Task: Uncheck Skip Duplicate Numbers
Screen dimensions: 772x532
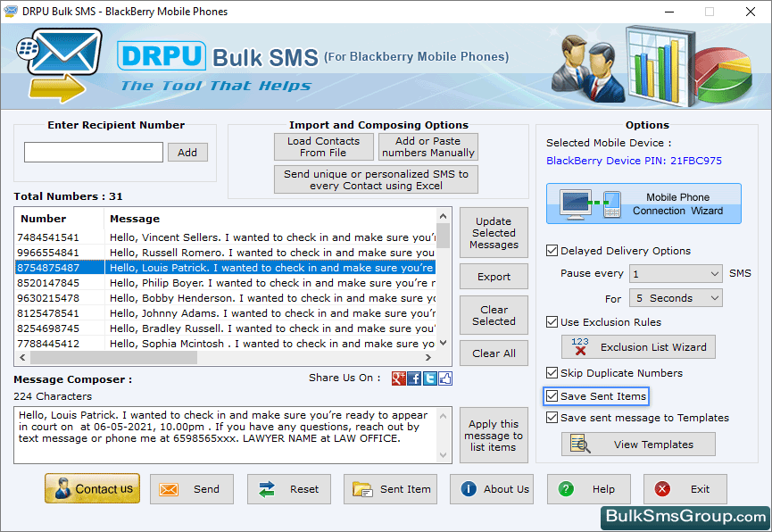Action: 552,373
